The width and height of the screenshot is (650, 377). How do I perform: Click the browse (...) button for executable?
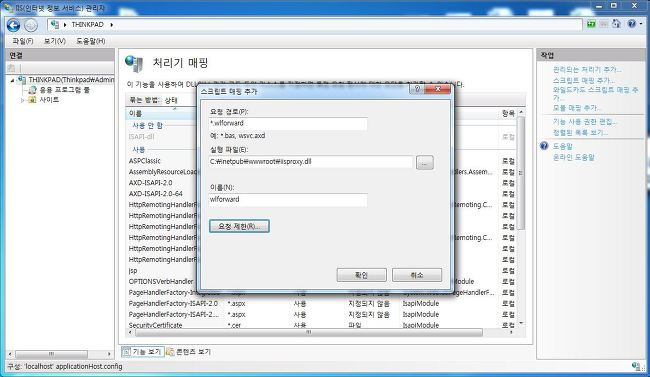click(424, 163)
